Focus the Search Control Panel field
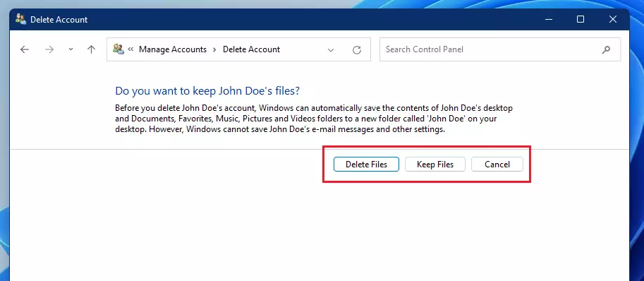This screenshot has height=281, width=644. (x=500, y=49)
